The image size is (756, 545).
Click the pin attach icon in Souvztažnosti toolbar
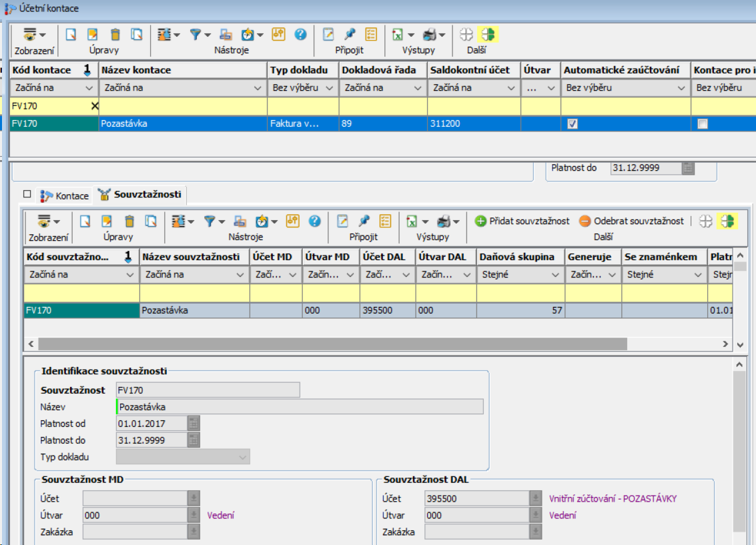tap(364, 221)
